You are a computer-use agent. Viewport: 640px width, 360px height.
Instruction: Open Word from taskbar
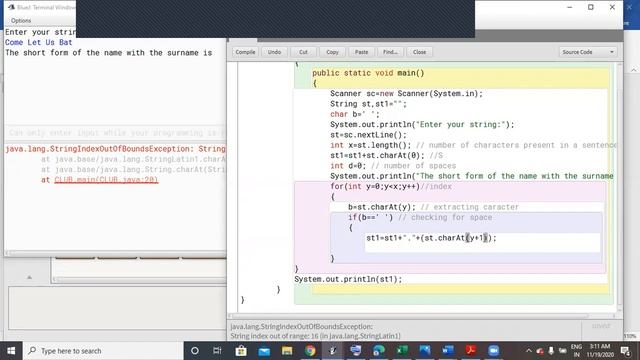click(448, 351)
